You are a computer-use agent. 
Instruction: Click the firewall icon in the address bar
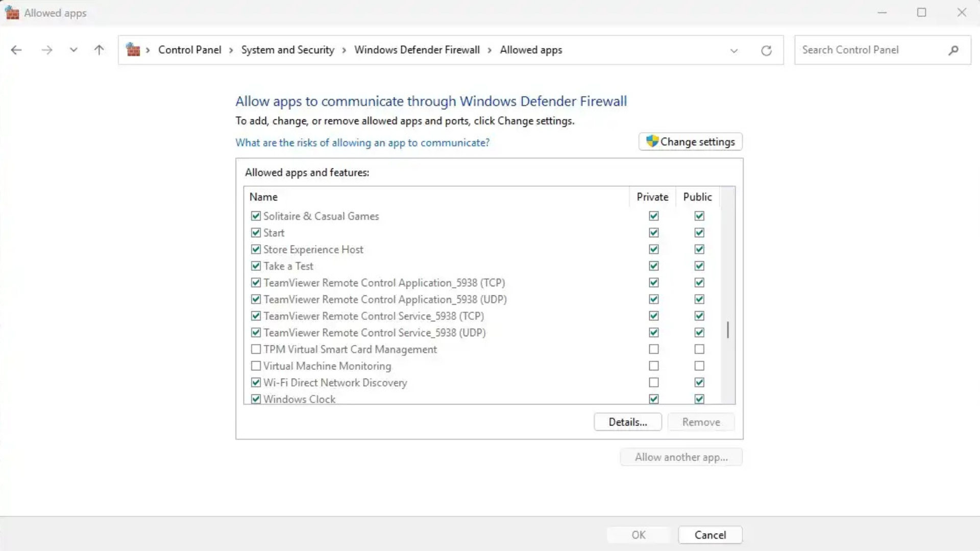pos(134,49)
